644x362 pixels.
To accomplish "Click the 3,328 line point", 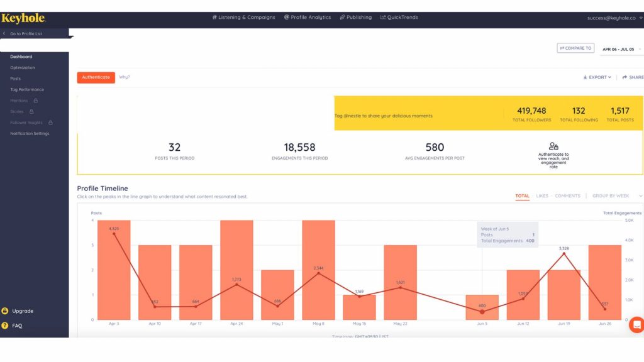I will (564, 254).
